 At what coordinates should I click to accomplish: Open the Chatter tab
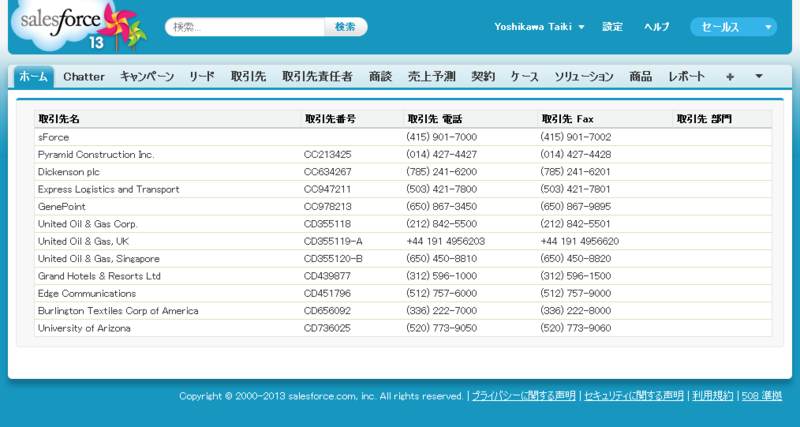pyautogui.click(x=84, y=77)
